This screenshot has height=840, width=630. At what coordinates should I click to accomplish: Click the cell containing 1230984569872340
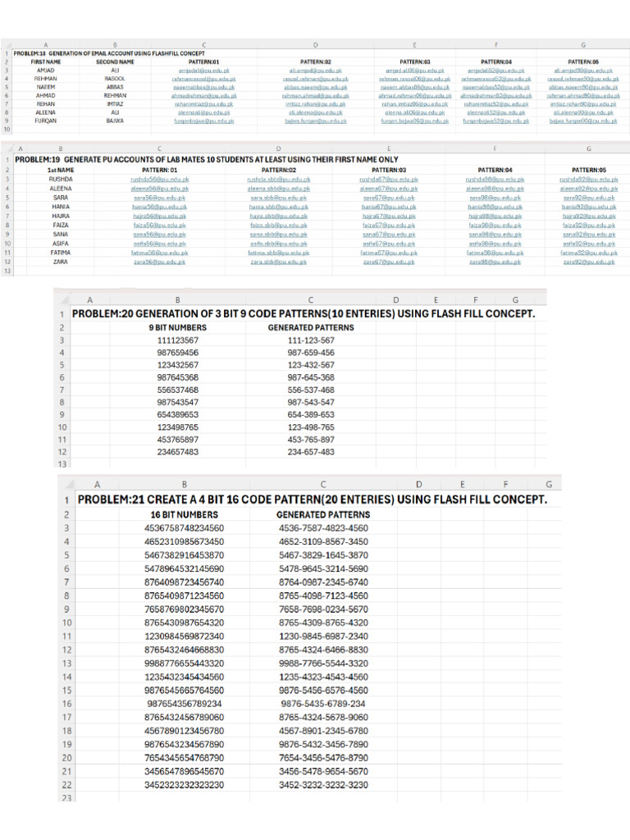point(185,637)
